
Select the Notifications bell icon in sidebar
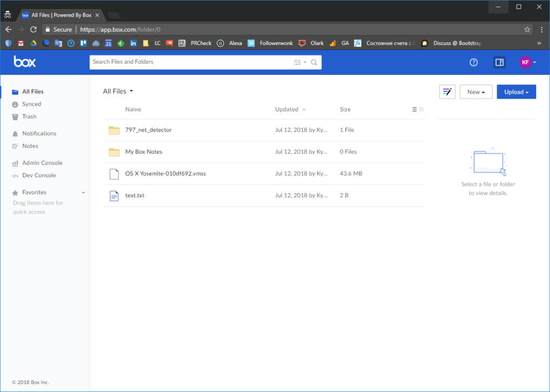coord(15,133)
